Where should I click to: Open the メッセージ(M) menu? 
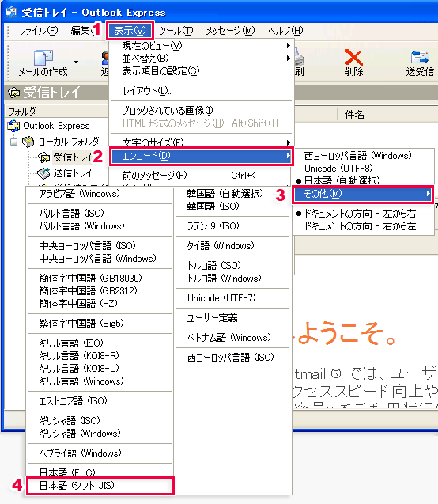coord(230,31)
